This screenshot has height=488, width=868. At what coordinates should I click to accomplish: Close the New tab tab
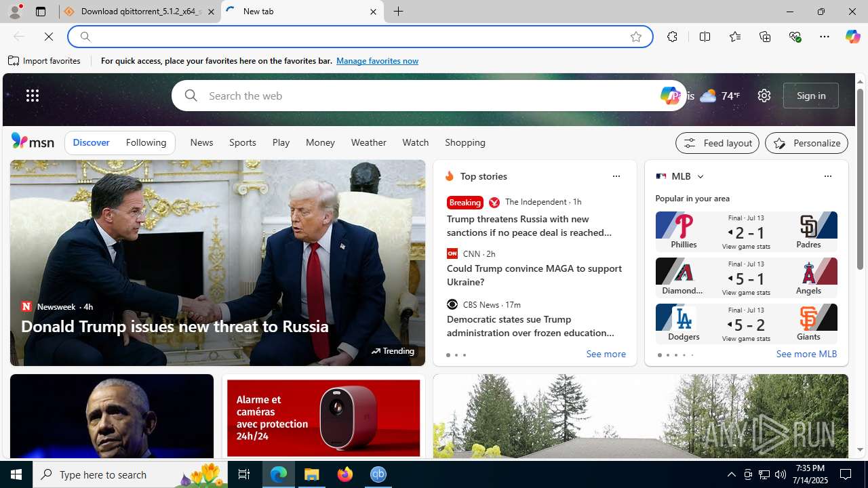[x=373, y=12]
